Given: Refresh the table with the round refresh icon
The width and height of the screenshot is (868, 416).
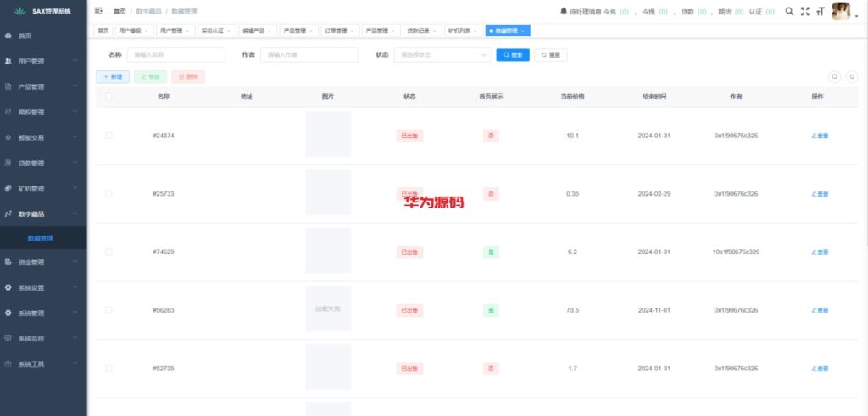Looking at the screenshot, I should 852,77.
